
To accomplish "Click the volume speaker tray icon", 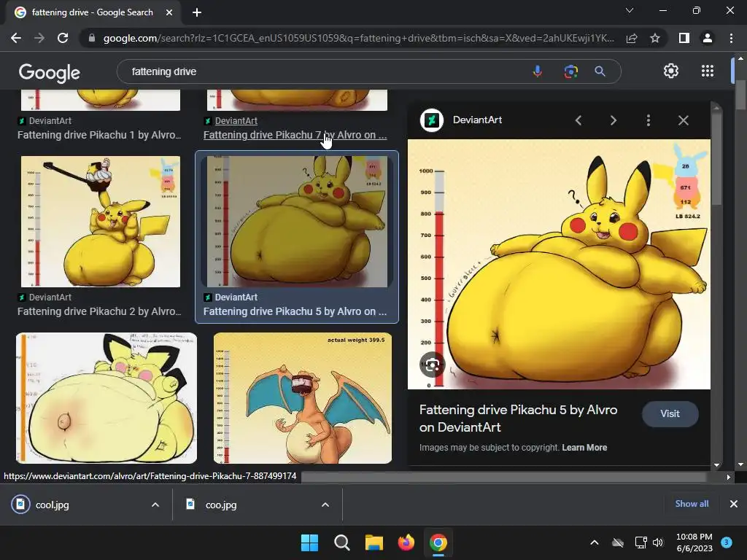I will point(658,542).
